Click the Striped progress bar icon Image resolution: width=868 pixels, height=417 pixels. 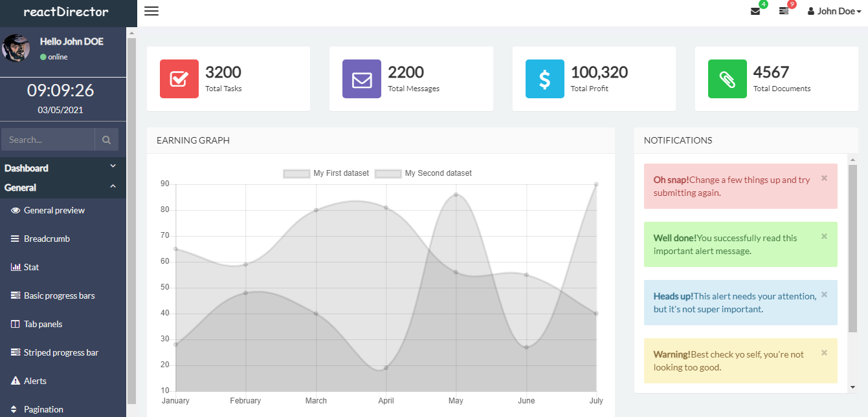point(16,352)
